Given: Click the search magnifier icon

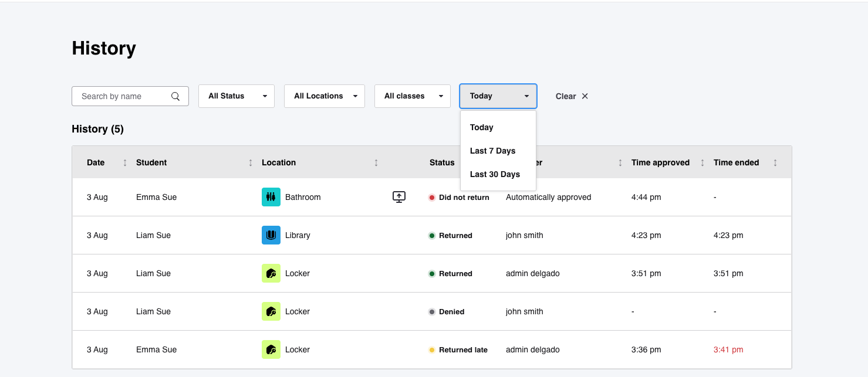Looking at the screenshot, I should (175, 97).
